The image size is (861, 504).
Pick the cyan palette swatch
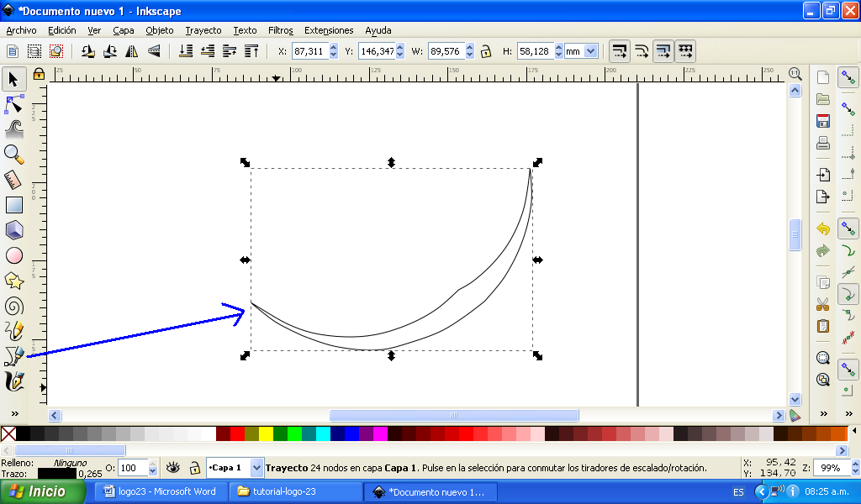click(x=323, y=433)
